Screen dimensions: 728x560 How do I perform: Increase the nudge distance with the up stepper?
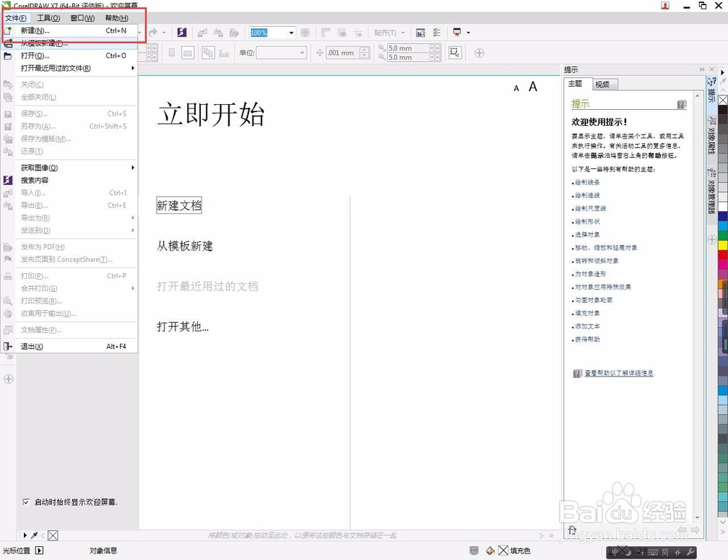click(365, 50)
